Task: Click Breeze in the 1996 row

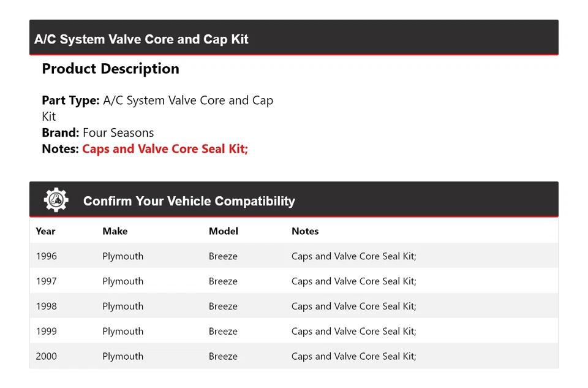Action: (223, 256)
